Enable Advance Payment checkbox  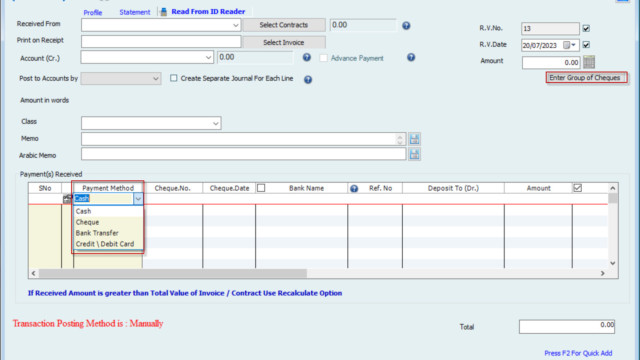tap(324, 58)
